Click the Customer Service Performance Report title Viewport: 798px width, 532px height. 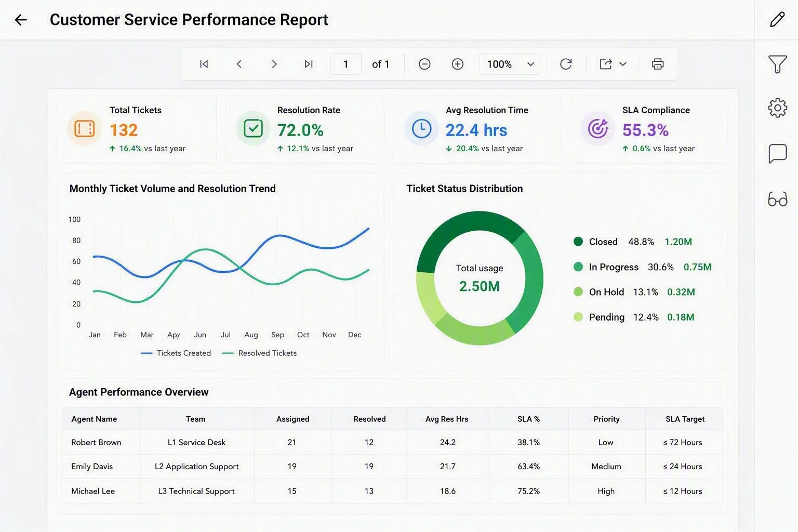[189, 20]
